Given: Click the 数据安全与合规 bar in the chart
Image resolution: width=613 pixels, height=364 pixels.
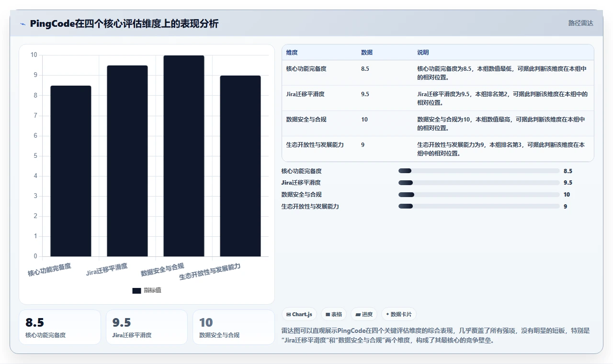Looking at the screenshot, I should (x=184, y=156).
